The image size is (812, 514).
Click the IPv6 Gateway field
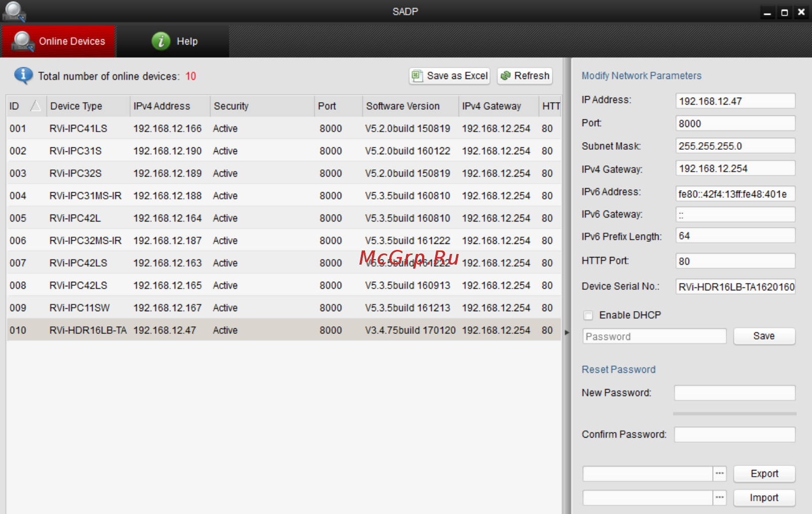tap(735, 215)
